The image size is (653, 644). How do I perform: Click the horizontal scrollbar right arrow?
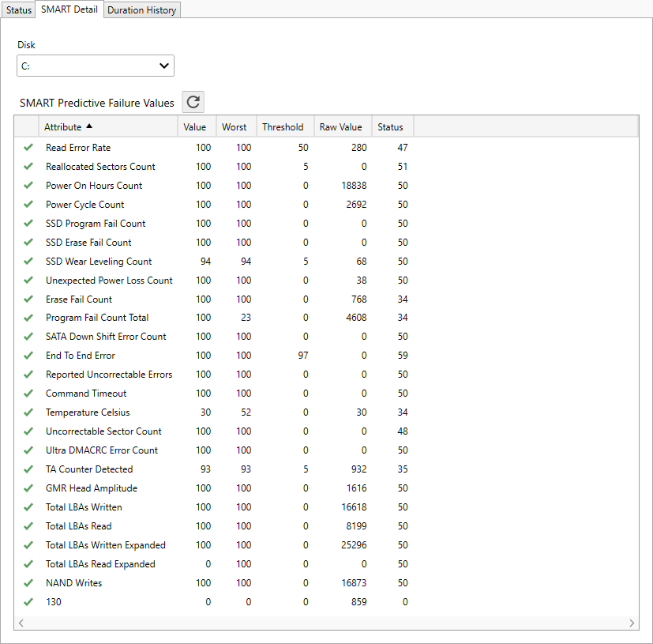pyautogui.click(x=632, y=623)
